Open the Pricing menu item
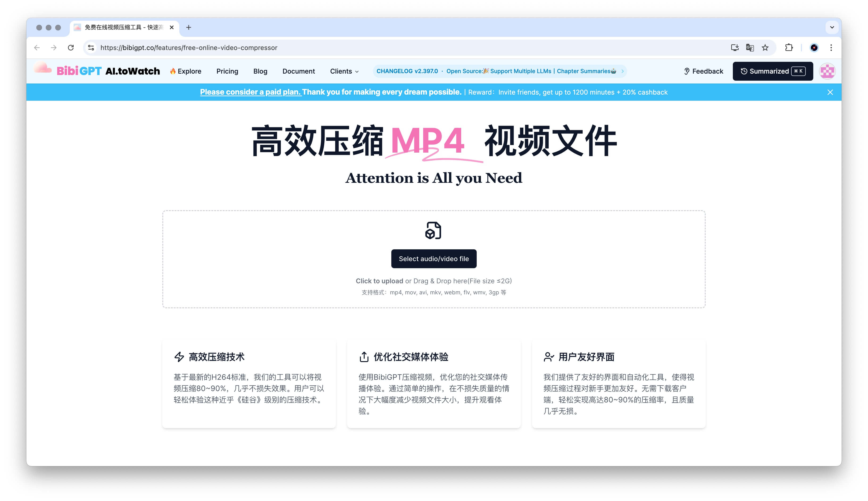Viewport: 868px width, 501px height. (x=227, y=71)
